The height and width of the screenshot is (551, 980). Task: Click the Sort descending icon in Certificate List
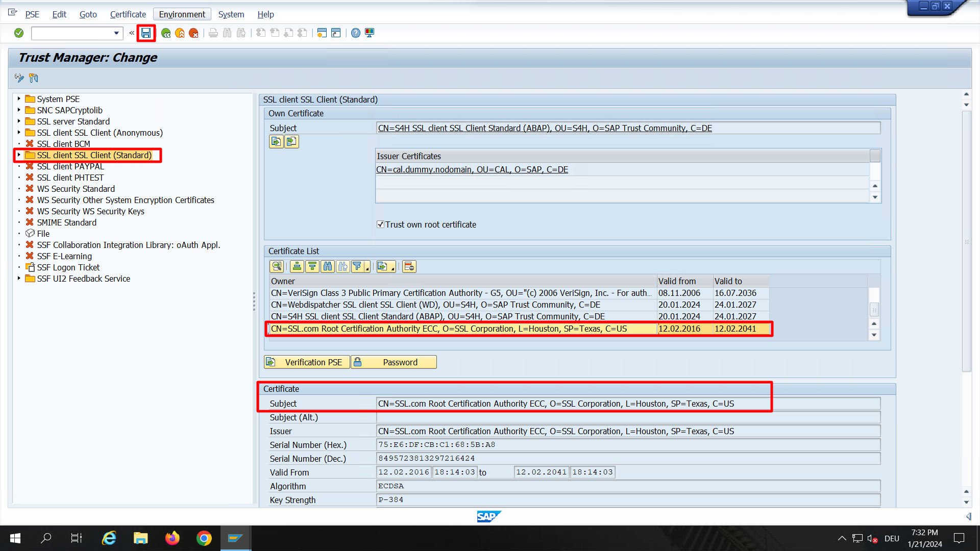tap(312, 266)
